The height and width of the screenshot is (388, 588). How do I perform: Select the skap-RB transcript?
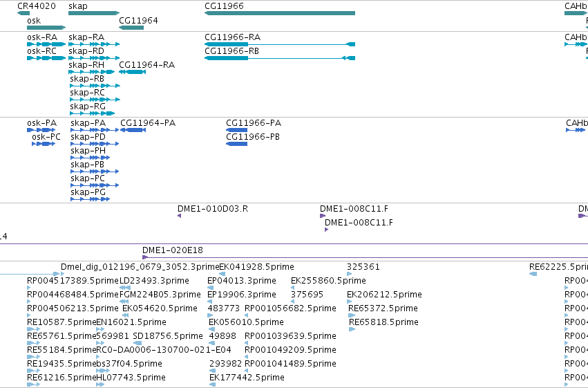(95, 86)
